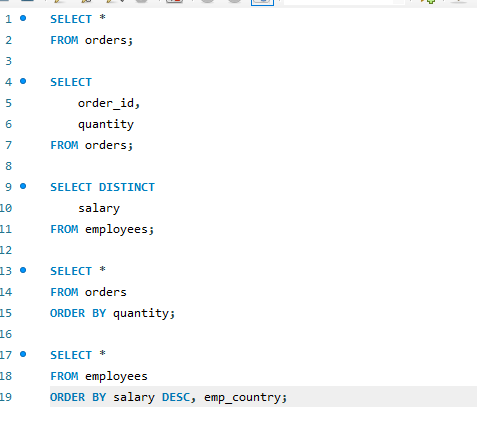Viewport: 477px width, 424px height.
Task: Click 'employees;' on line 11
Action: (x=120, y=230)
